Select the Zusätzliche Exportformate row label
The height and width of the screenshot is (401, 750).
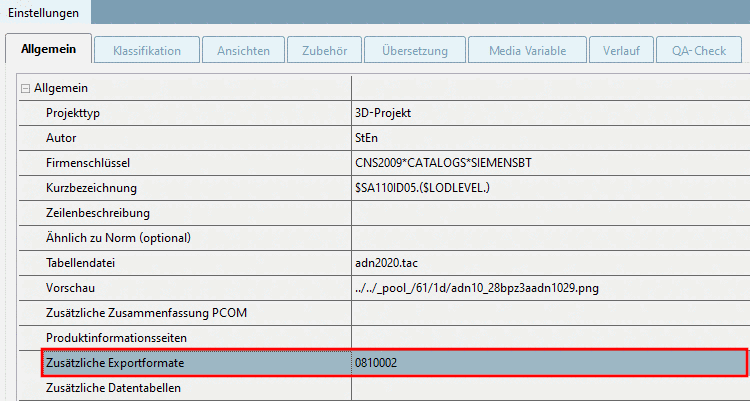pyautogui.click(x=115, y=363)
